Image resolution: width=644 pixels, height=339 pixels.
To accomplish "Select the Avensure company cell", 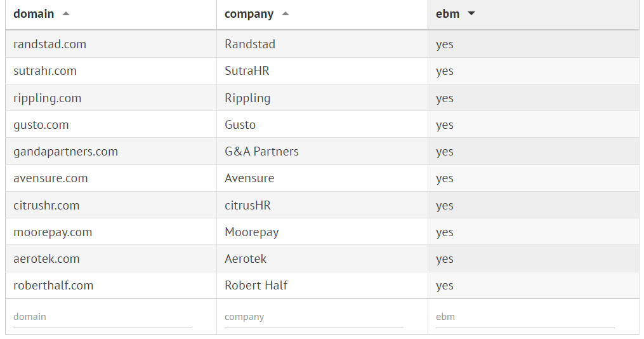I will (x=249, y=178).
